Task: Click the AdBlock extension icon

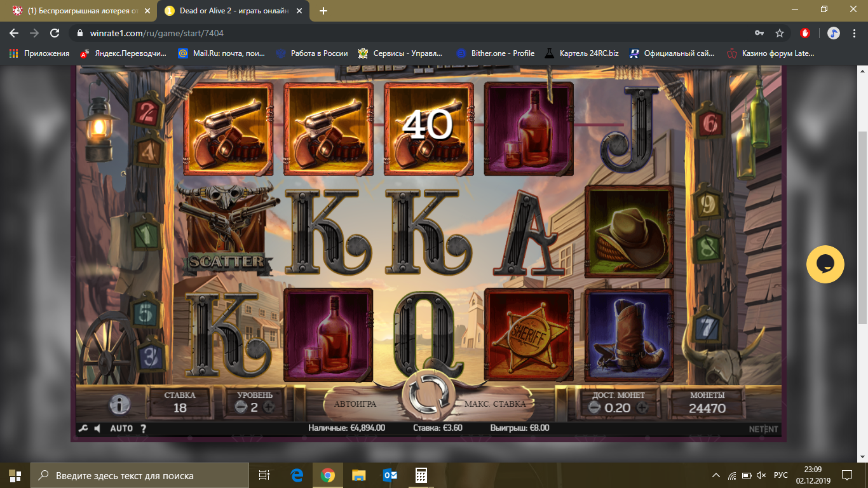Action: tap(805, 33)
